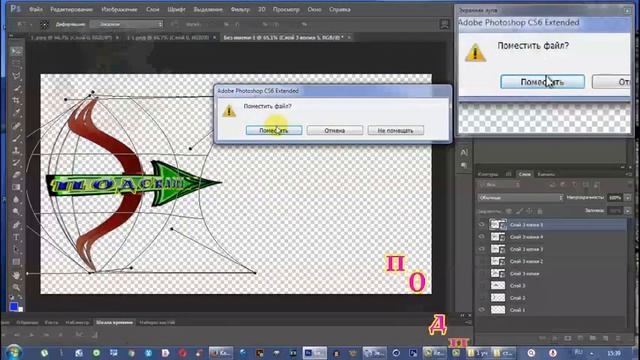Screen dimensions: 640x360
Task: Click the Windows Start button
Action: coord(13,352)
